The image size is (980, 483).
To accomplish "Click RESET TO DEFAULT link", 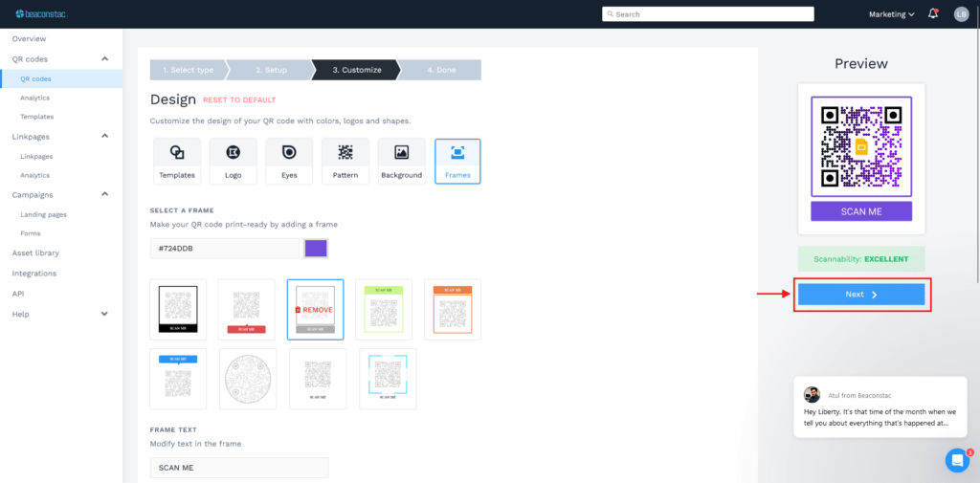I will coord(239,100).
